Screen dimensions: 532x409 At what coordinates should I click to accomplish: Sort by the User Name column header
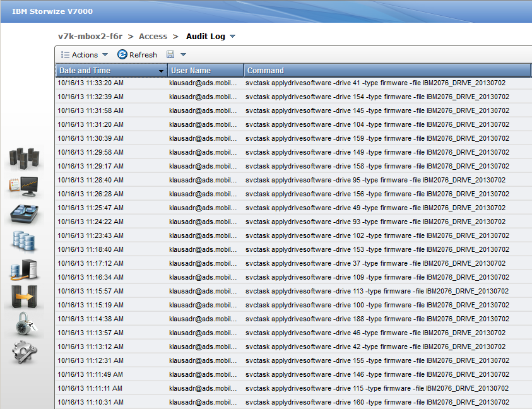(x=205, y=71)
